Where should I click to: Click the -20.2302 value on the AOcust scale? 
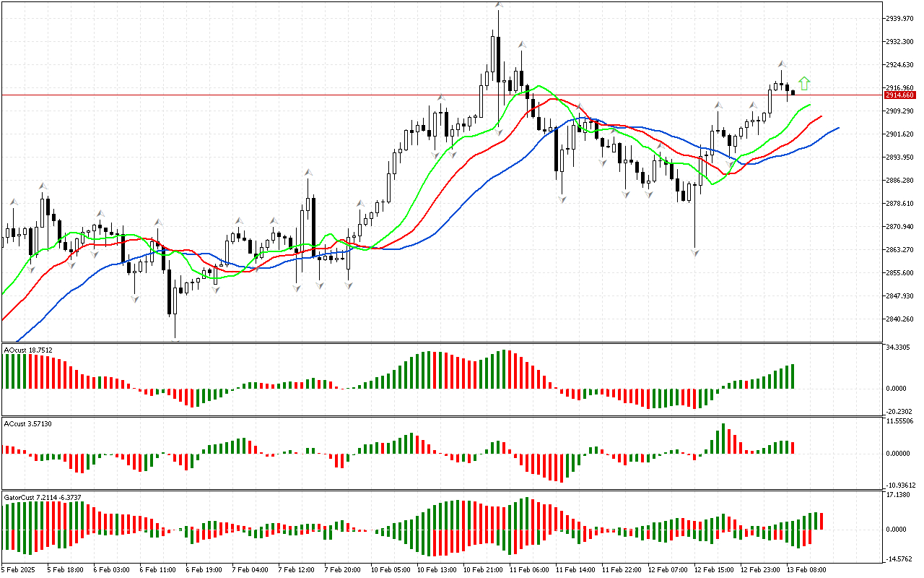897,411
